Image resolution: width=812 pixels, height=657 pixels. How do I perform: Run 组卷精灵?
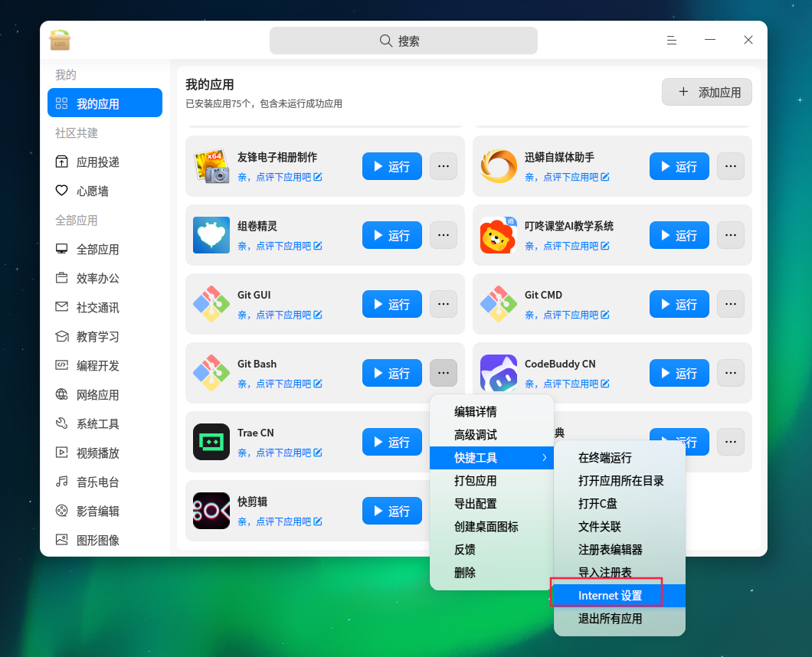click(392, 235)
